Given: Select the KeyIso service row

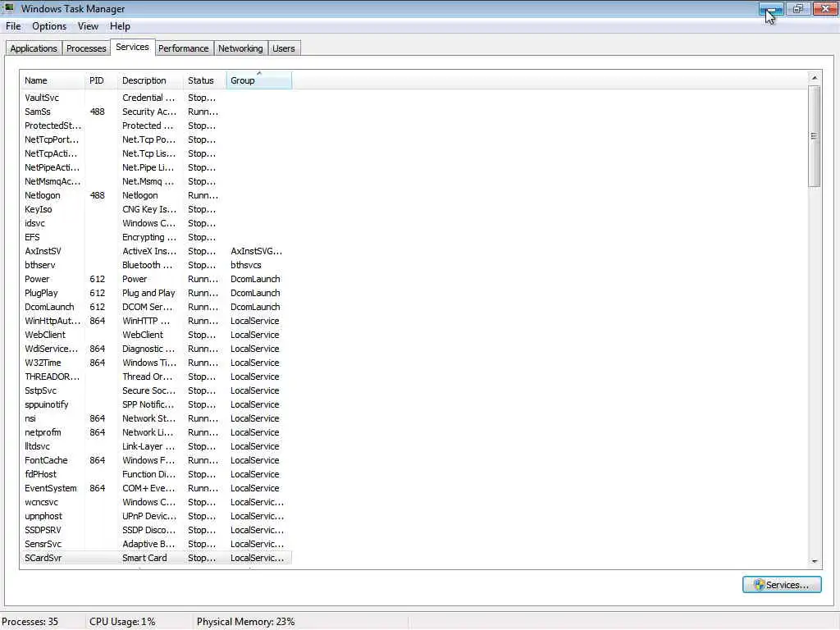Looking at the screenshot, I should pyautogui.click(x=156, y=209).
